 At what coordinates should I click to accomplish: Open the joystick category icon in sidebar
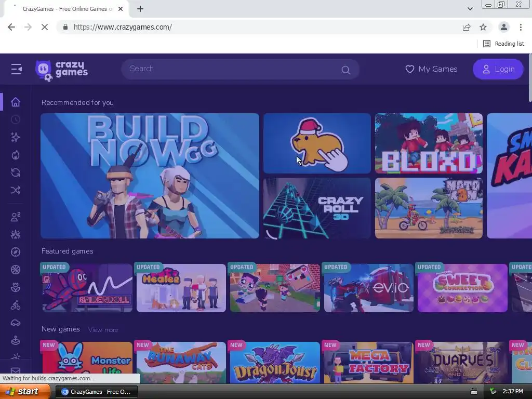tap(15, 340)
